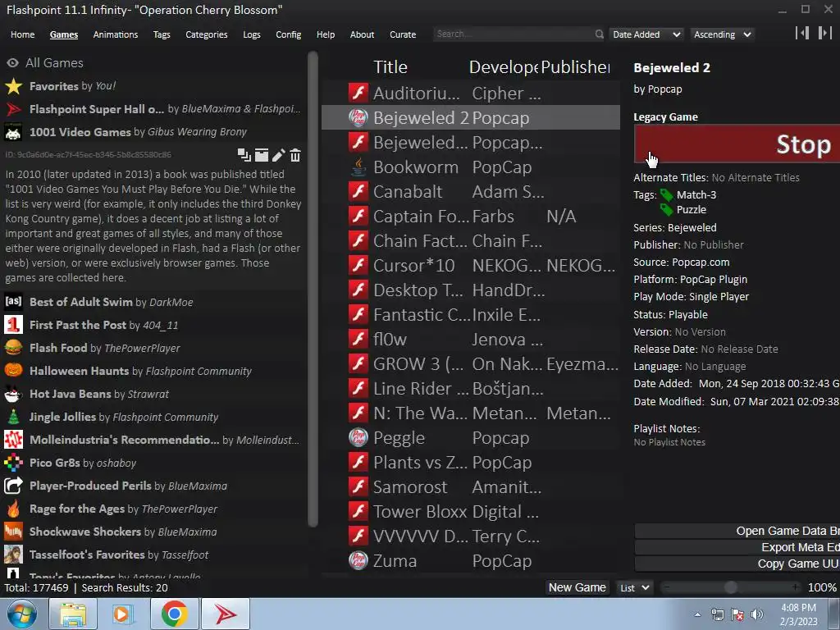This screenshot has width=840, height=630.
Task: Open Chrome from the taskbar
Action: 174,614
